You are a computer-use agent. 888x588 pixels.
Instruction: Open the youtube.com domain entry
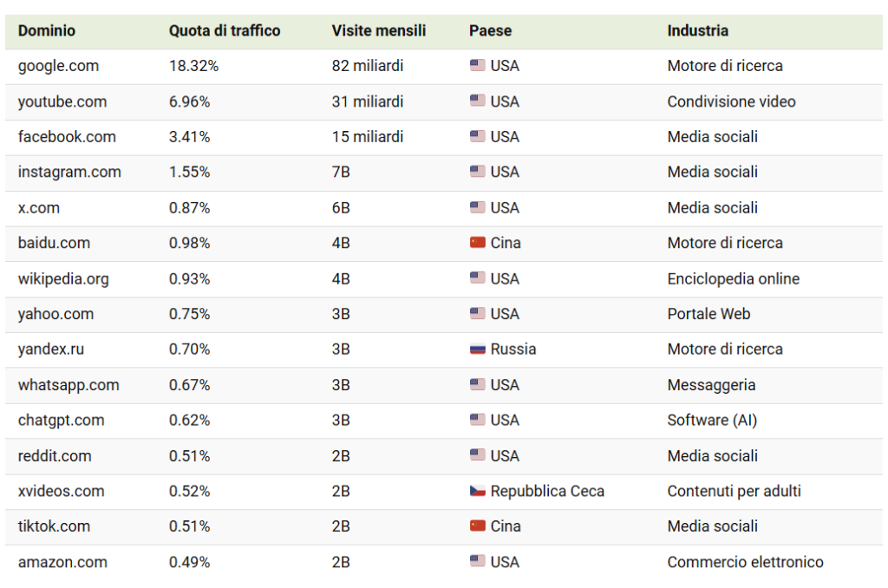point(62,102)
